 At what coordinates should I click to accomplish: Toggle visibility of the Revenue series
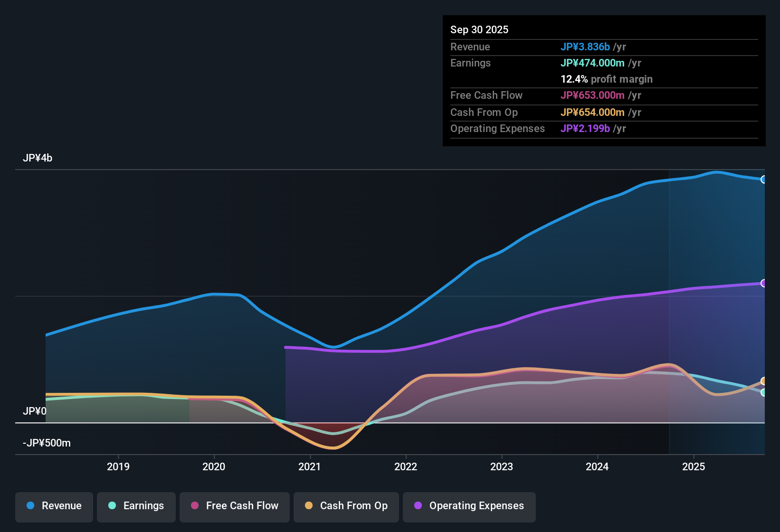(54, 506)
